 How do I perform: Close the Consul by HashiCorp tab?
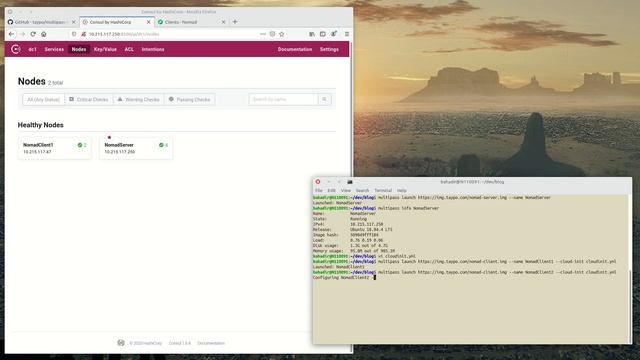click(x=149, y=22)
